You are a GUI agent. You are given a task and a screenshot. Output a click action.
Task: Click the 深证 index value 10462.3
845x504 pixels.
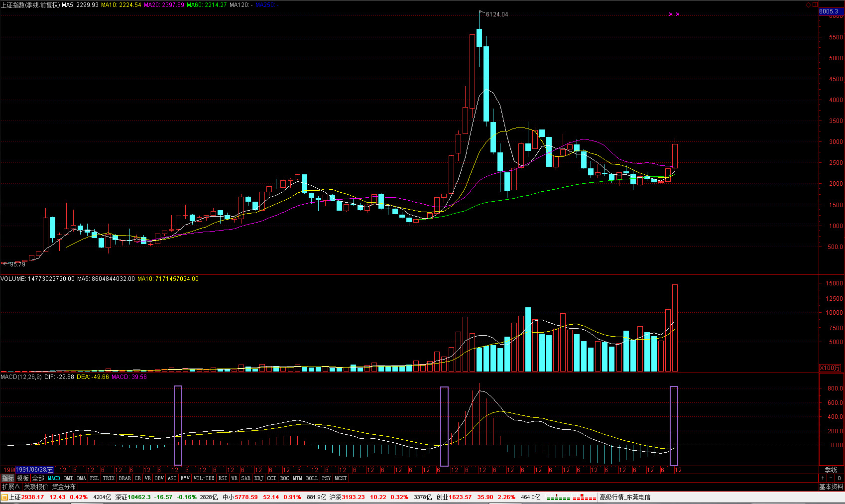tap(139, 497)
